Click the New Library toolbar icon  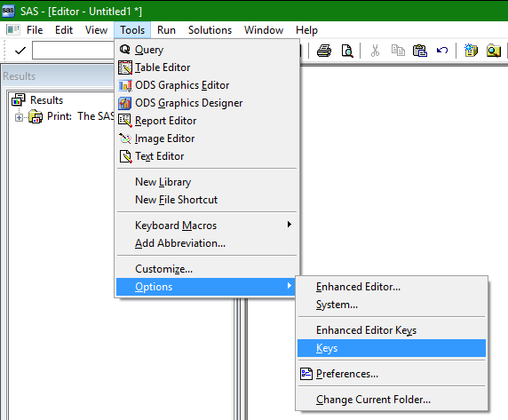471,51
